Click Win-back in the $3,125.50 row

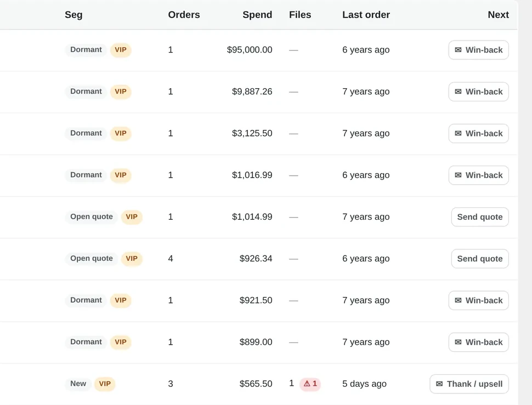coord(478,133)
